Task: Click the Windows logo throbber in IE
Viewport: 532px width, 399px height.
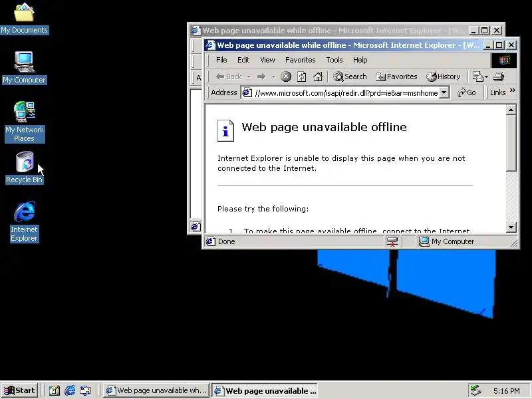Action: (x=504, y=61)
